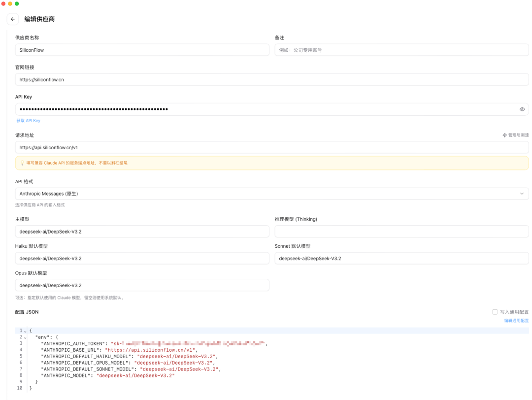Maximize window with green button

click(17, 4)
